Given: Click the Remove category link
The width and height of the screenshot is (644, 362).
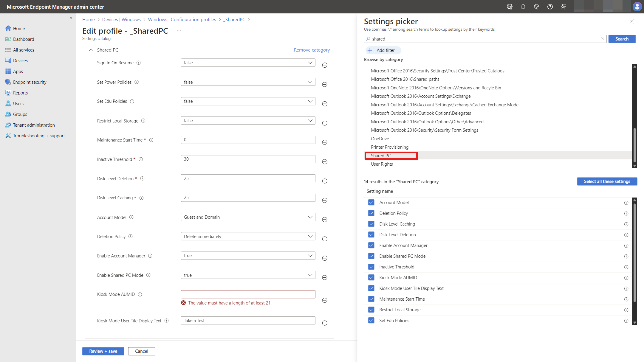Looking at the screenshot, I should 312,50.
